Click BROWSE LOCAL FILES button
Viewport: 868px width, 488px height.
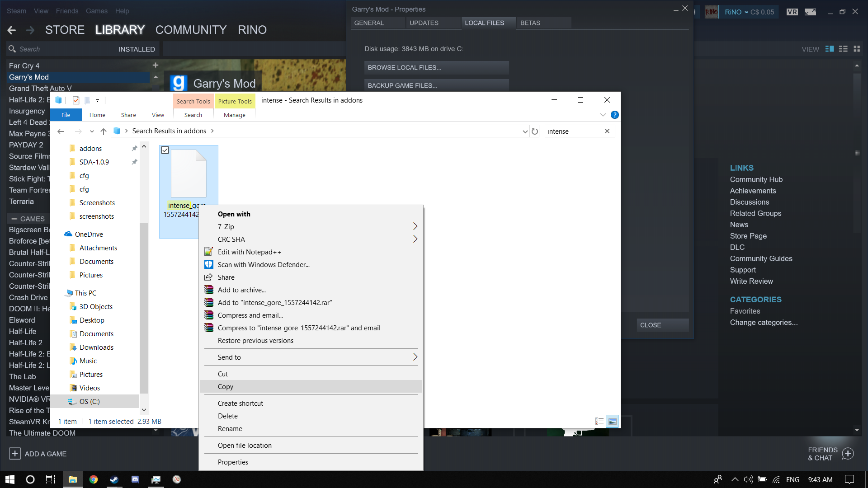436,67
